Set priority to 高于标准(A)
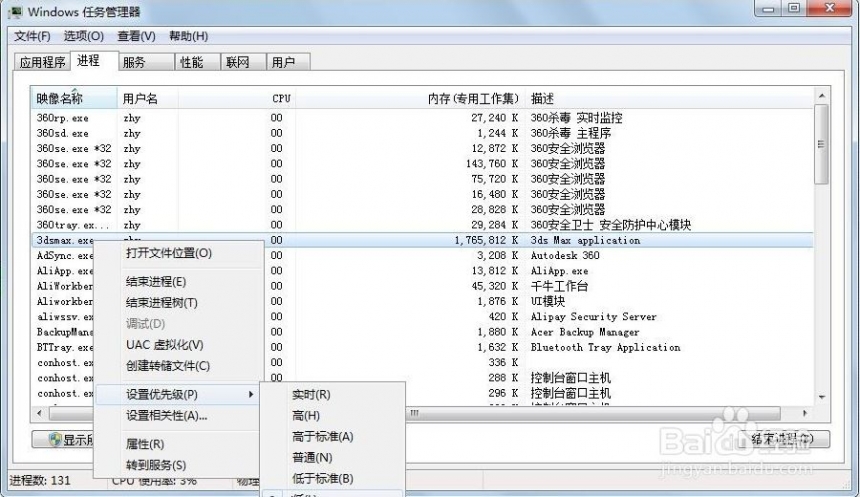This screenshot has width=860, height=497. pyautogui.click(x=322, y=437)
